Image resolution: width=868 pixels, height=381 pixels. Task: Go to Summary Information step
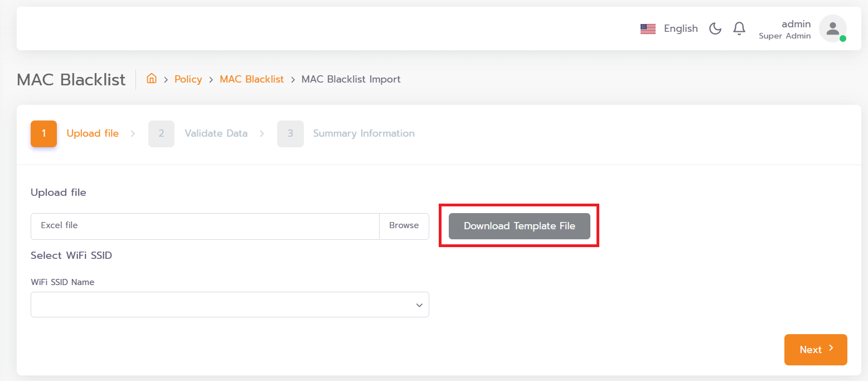tap(363, 133)
